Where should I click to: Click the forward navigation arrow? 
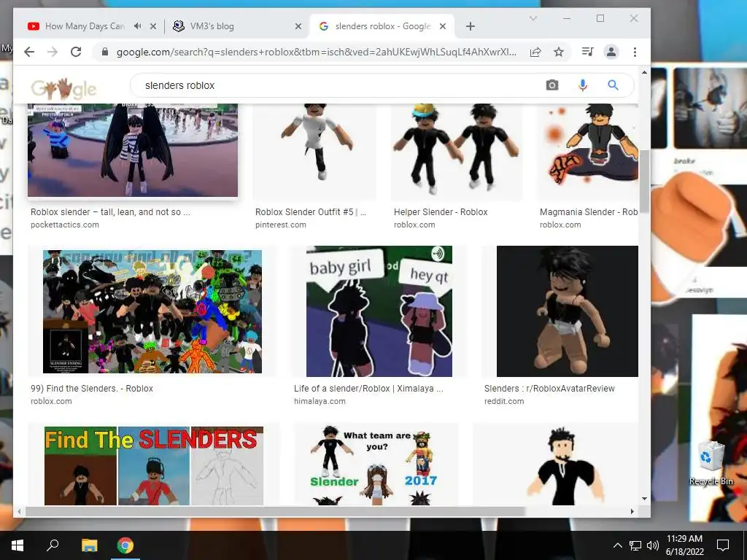pos(53,52)
